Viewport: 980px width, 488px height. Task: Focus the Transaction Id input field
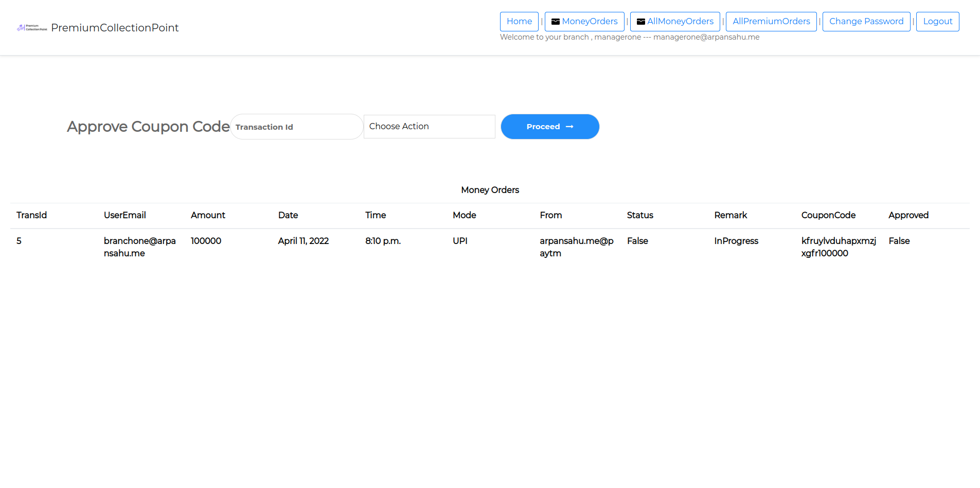click(x=296, y=127)
